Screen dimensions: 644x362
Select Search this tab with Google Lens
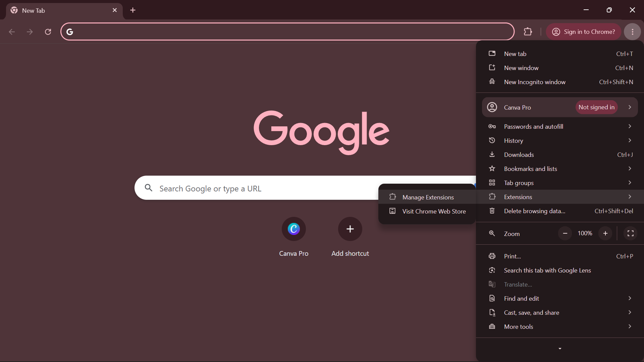[x=560, y=270]
